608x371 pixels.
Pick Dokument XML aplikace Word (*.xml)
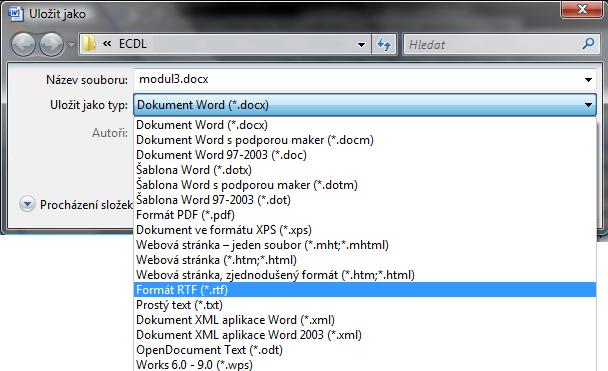click(364, 320)
